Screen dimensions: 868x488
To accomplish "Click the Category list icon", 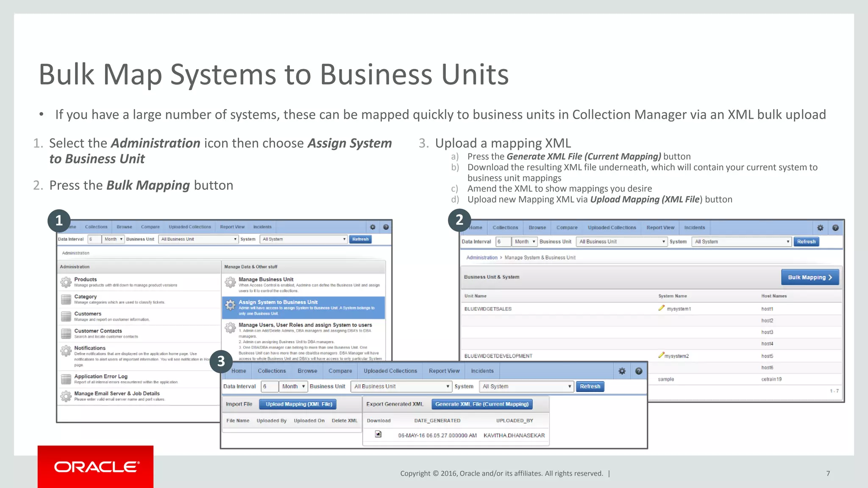I will click(66, 299).
